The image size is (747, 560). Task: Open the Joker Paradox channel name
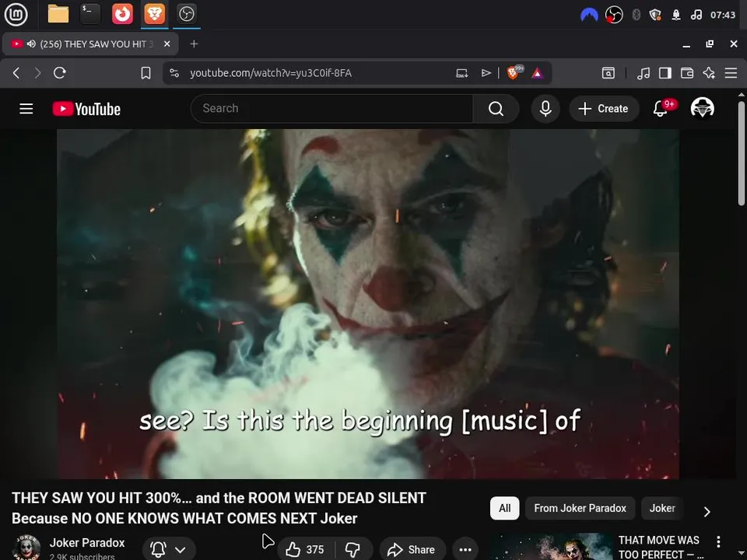click(87, 543)
